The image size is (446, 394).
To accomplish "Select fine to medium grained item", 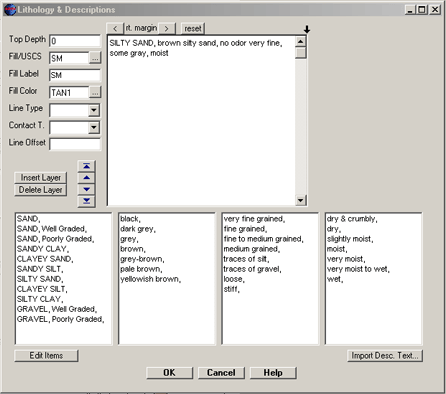I will (263, 239).
